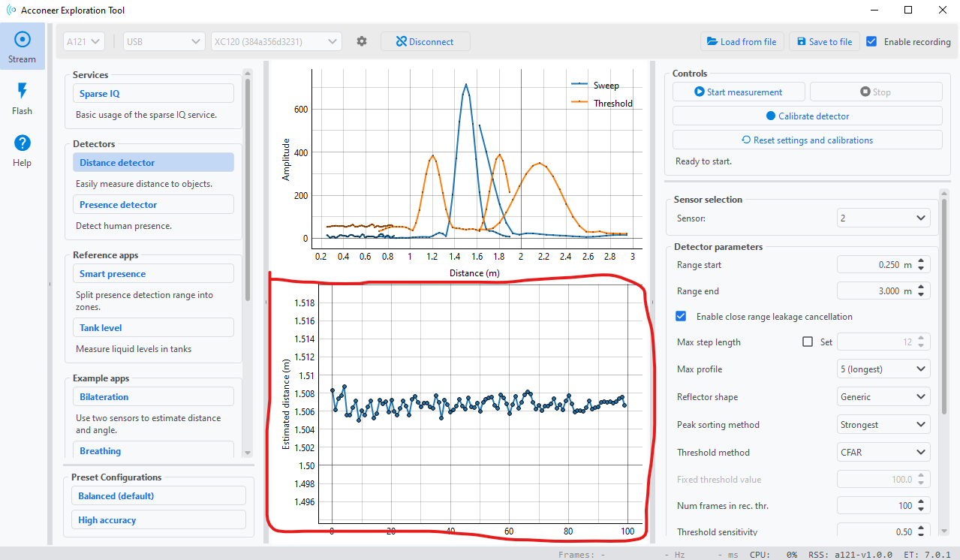
Task: Open the Tank level reference app
Action: 153,327
